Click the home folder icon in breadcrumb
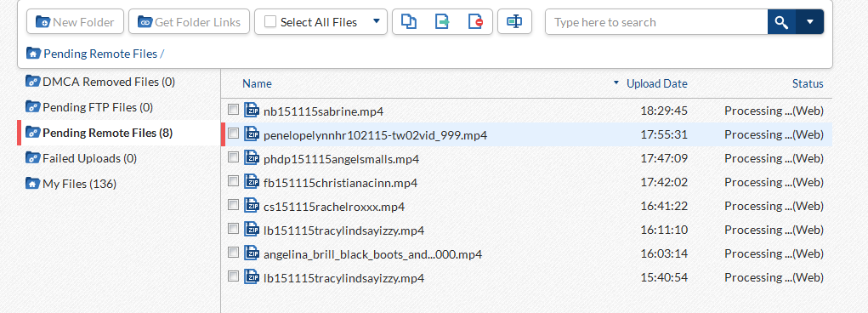The height and width of the screenshot is (313, 868). coord(33,54)
